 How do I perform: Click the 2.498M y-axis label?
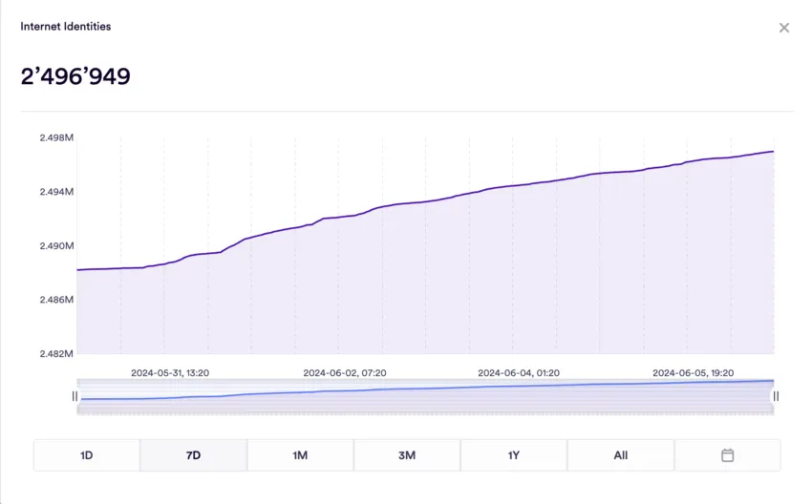point(56,138)
